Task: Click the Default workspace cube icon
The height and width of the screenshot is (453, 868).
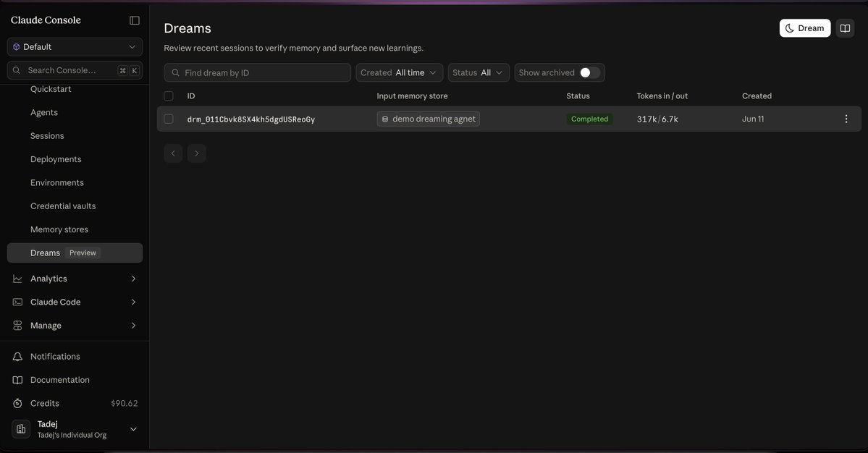Action: click(x=16, y=47)
